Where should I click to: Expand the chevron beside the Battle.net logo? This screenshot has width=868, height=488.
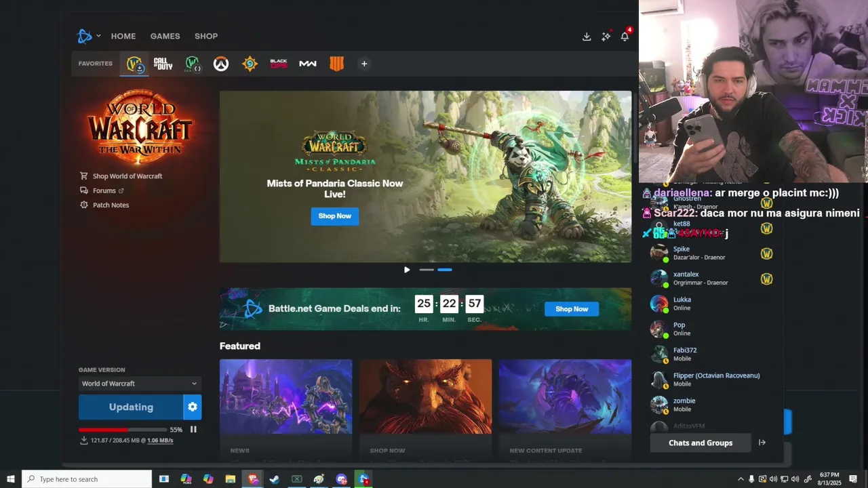(98, 36)
